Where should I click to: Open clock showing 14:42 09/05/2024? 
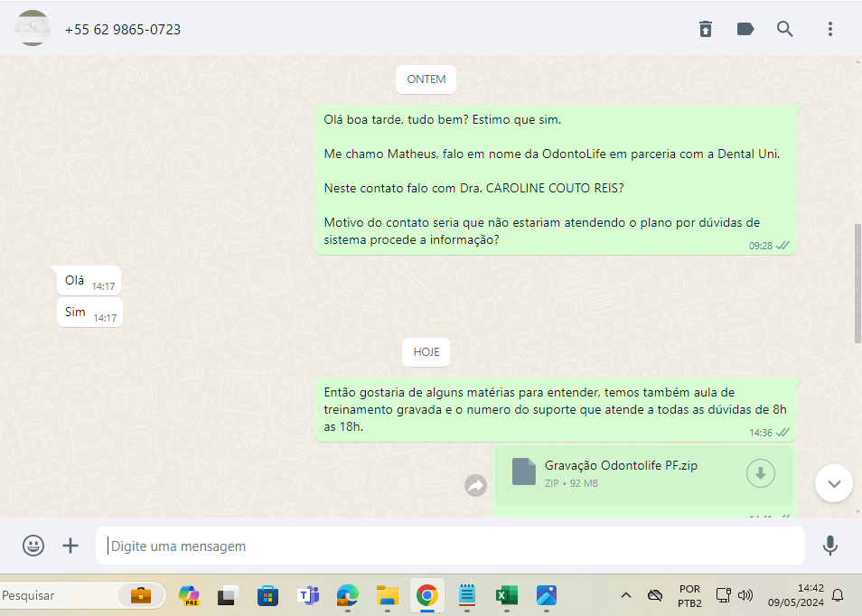pos(795,595)
